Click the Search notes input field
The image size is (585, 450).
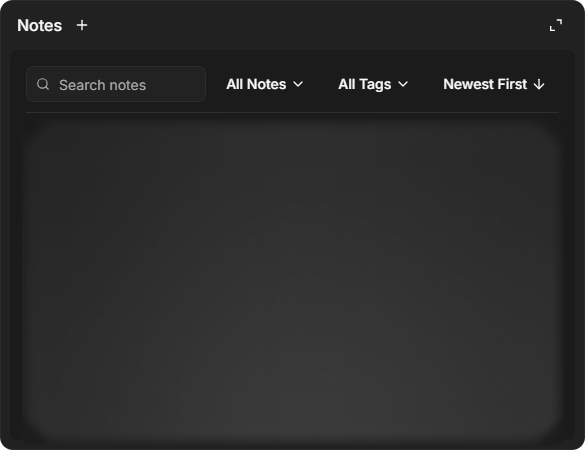(116, 84)
